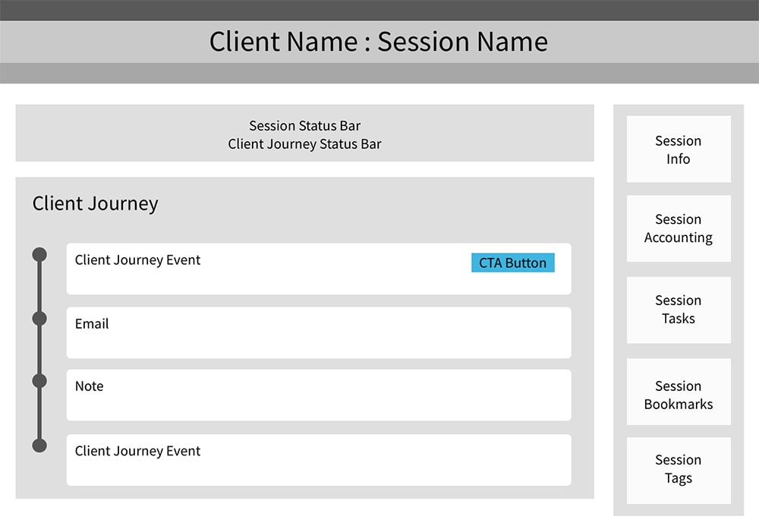The image size is (759, 532).
Task: Click the Session Status Bar text
Action: pyautogui.click(x=304, y=126)
